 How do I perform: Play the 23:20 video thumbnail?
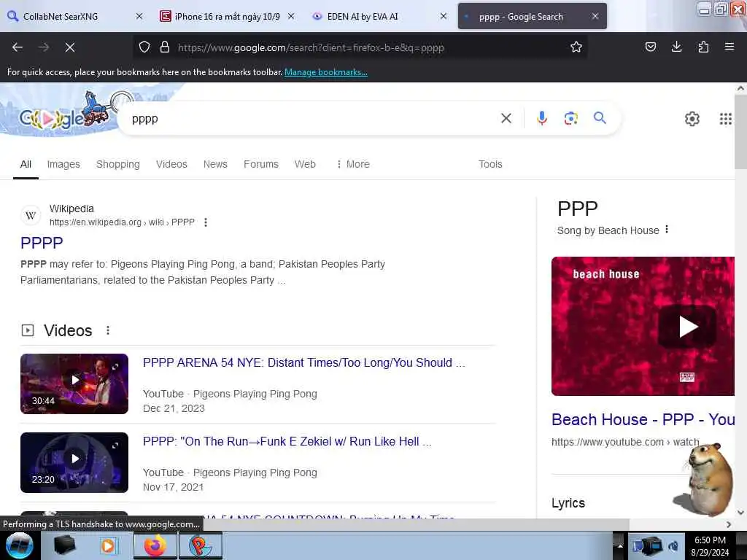click(74, 462)
